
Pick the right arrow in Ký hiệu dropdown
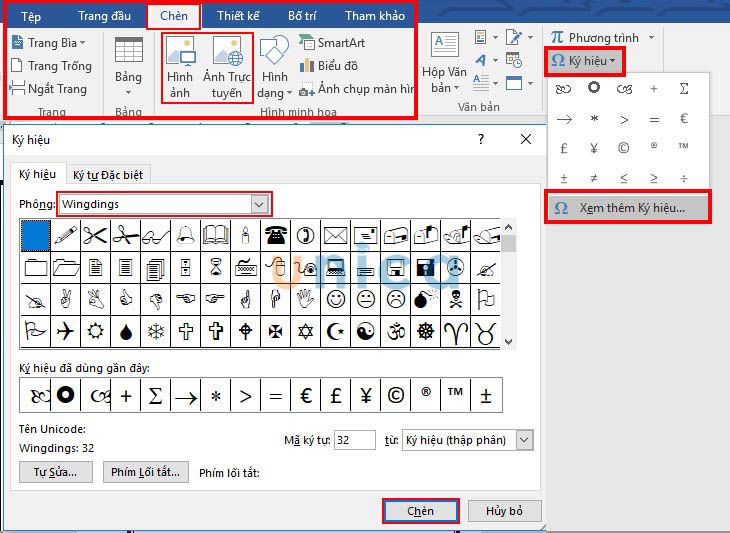coord(564,119)
